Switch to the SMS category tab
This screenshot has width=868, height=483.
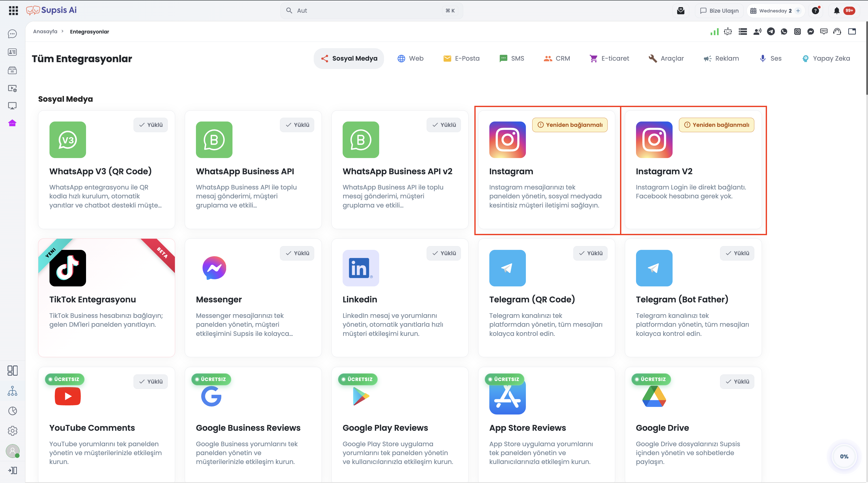(x=511, y=58)
